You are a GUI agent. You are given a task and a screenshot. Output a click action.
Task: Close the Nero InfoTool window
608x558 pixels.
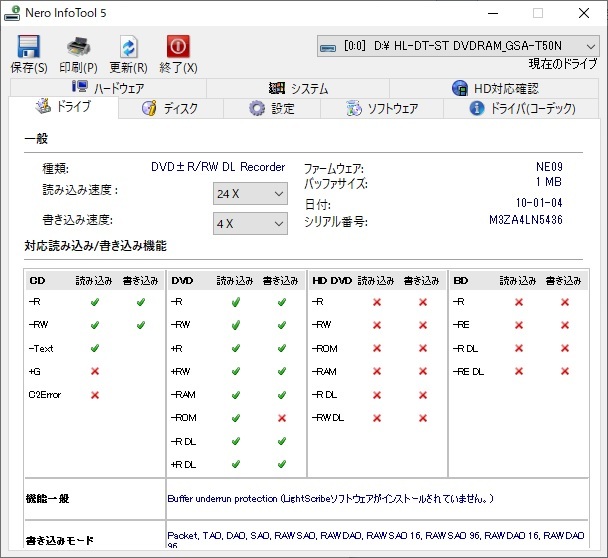coord(584,13)
